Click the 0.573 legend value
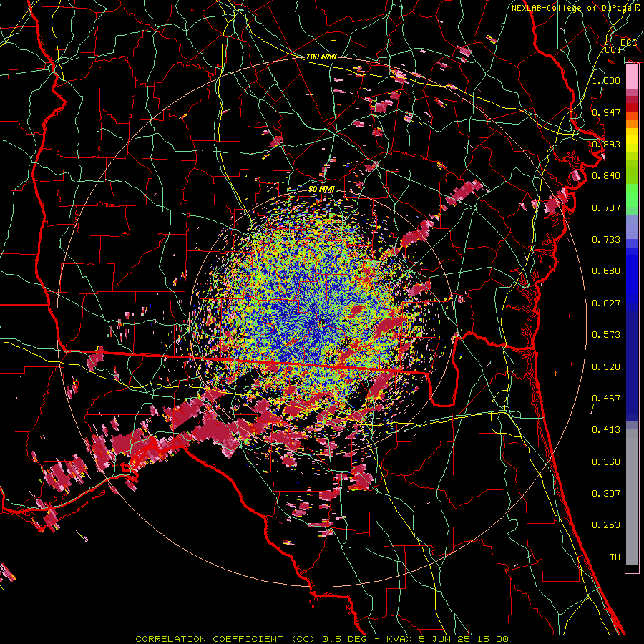This screenshot has height=644, width=644. coord(606,334)
